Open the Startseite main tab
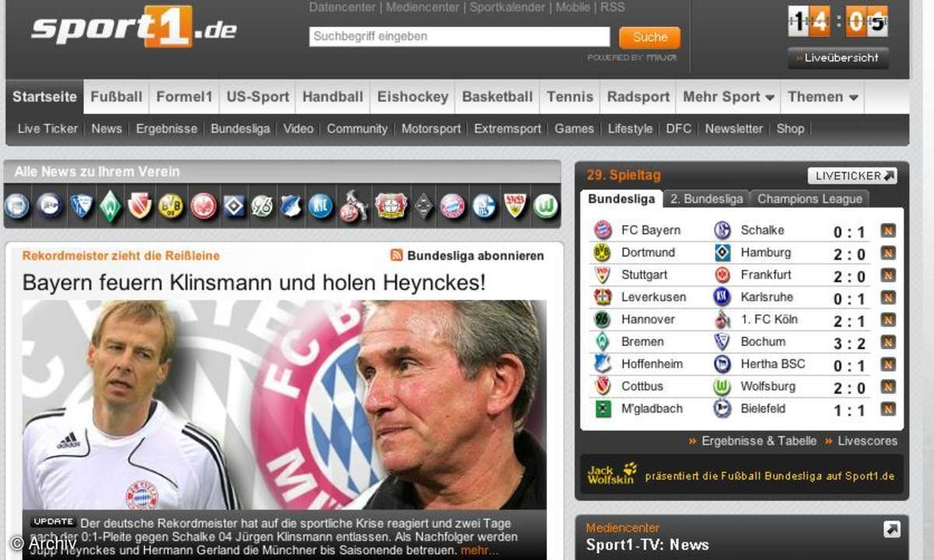934x560 pixels. click(x=44, y=97)
